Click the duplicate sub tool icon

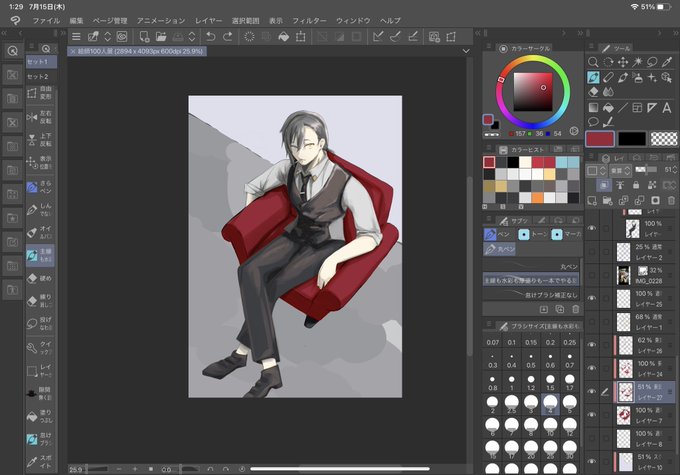(560, 309)
